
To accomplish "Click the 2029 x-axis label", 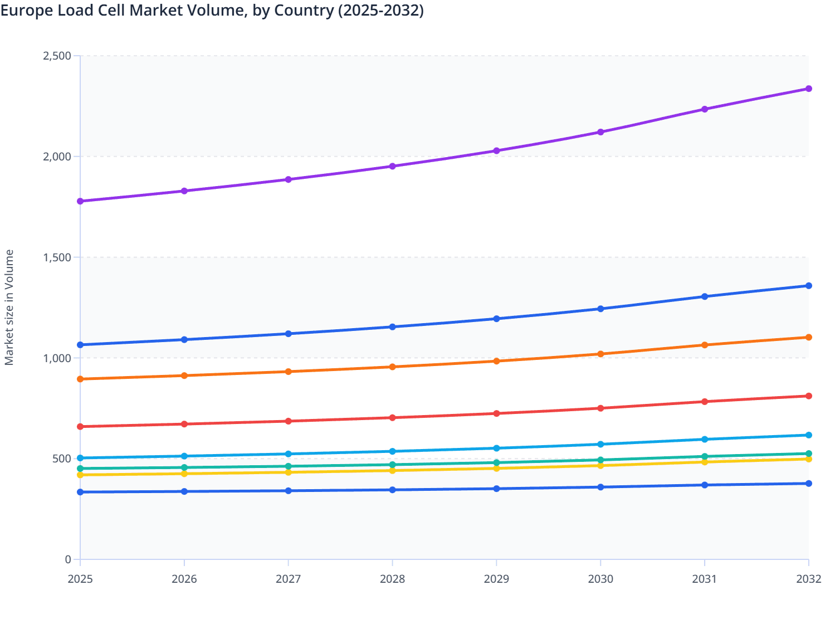I will point(496,579).
